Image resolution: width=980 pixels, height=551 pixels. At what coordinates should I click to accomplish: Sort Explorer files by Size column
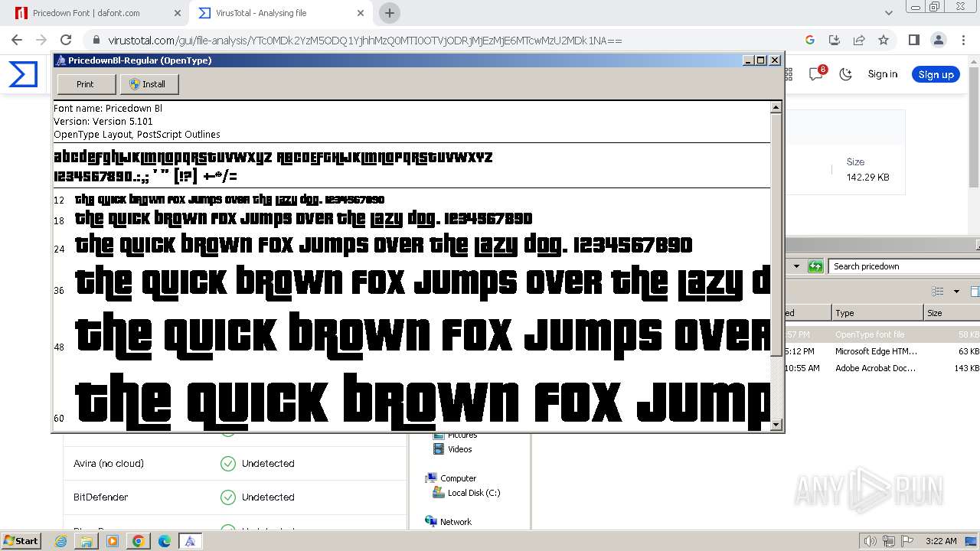(952, 313)
